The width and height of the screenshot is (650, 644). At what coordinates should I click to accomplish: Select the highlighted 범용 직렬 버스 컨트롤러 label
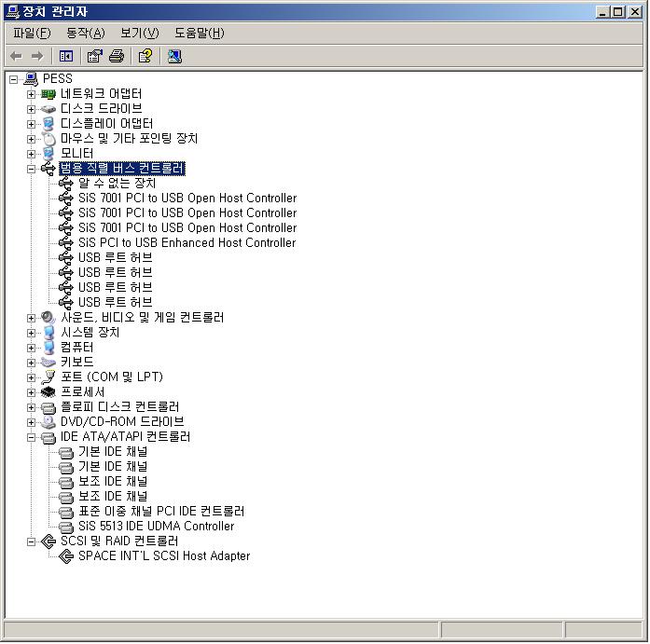(122, 169)
